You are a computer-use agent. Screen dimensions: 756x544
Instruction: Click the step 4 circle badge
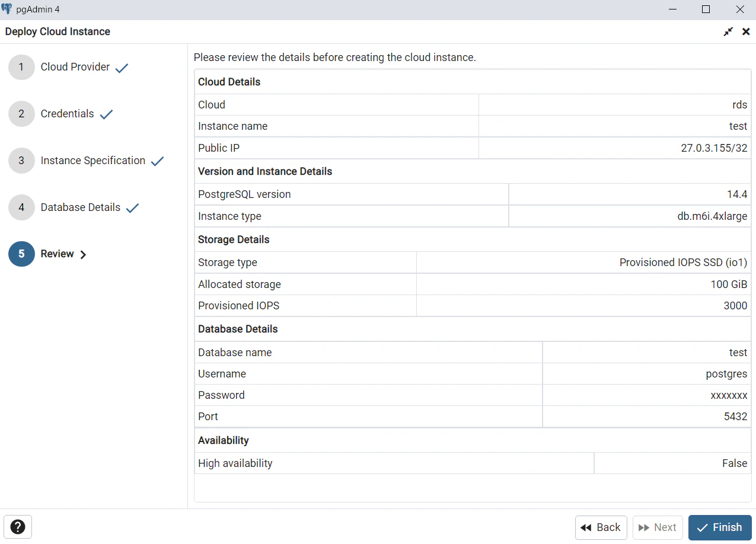point(21,207)
